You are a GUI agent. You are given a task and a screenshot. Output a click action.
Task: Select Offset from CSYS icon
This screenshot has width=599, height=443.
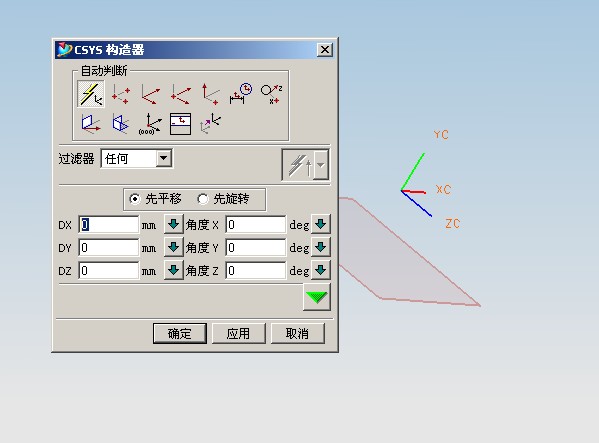(210, 123)
